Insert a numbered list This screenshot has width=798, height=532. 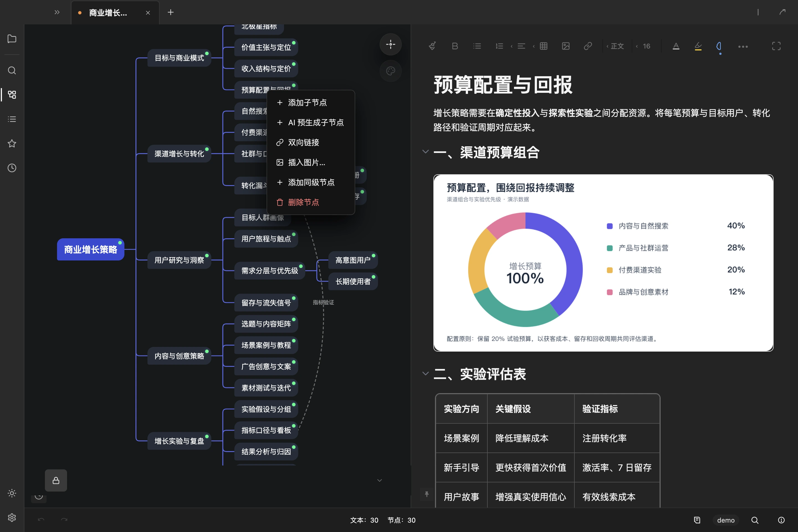(x=499, y=46)
